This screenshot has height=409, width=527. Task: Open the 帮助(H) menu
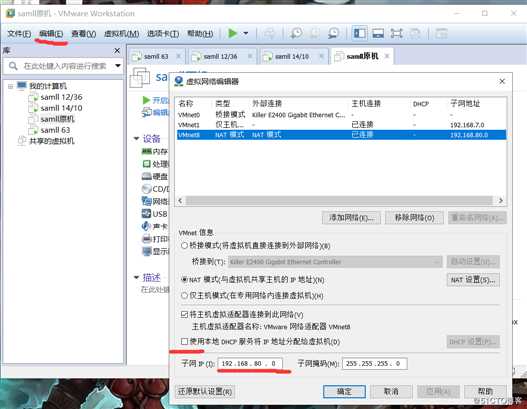tap(200, 34)
